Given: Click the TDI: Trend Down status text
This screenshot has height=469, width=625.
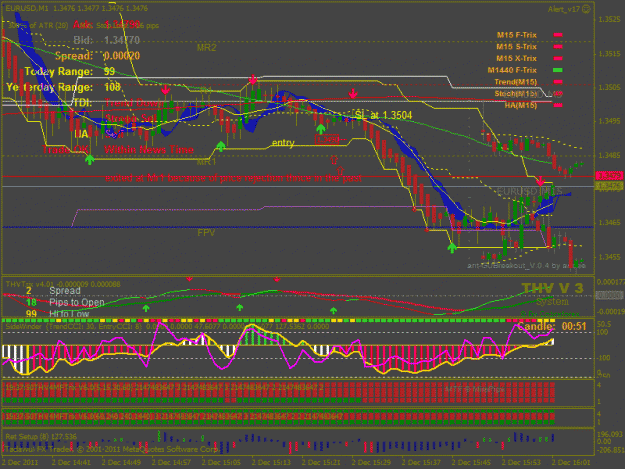Looking at the screenshot, I should point(116,103).
